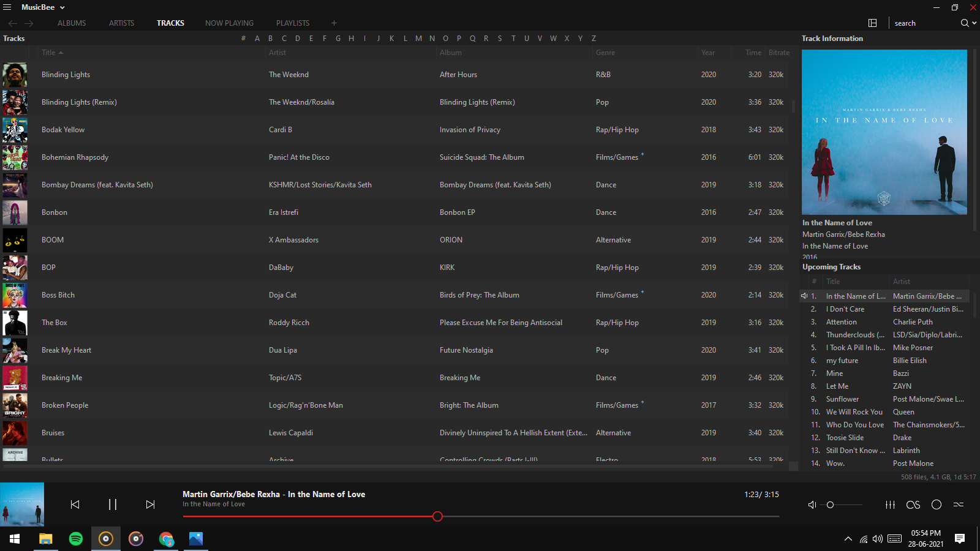
Task: Sort tracks by the Genre column
Action: pos(606,53)
